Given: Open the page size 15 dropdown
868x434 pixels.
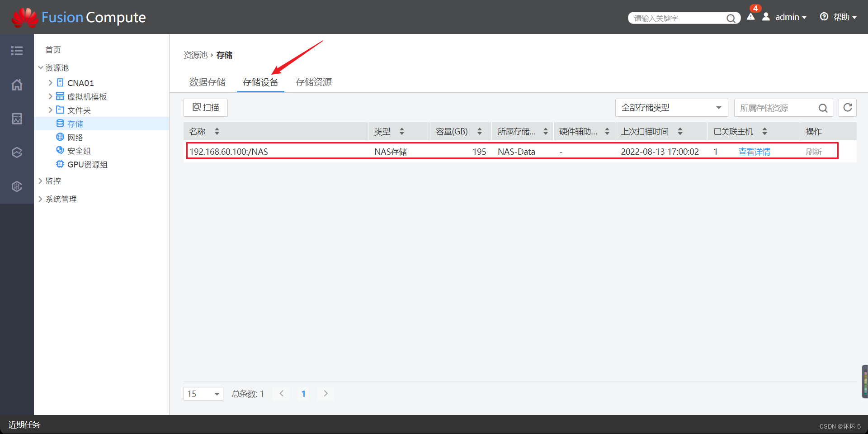Looking at the screenshot, I should point(203,394).
